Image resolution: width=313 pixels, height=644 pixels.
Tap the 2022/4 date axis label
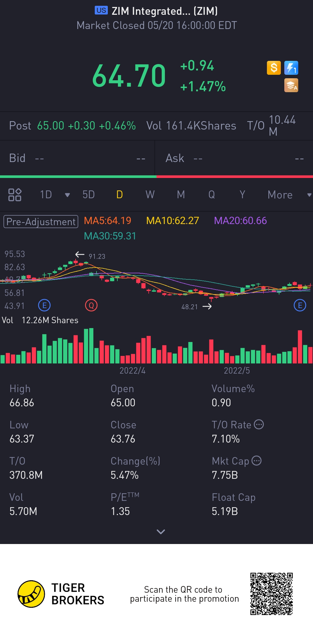pyautogui.click(x=132, y=371)
